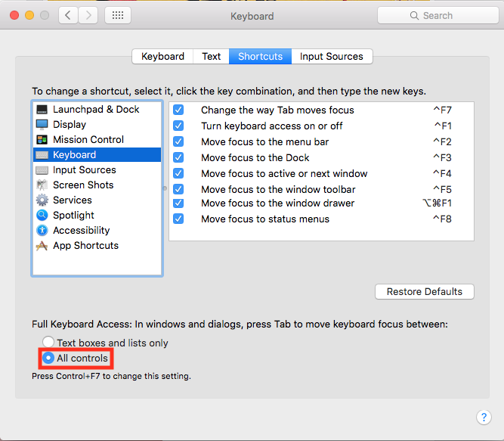Uncheck Change the way Tab moves focus
The height and width of the screenshot is (441, 504).
click(178, 110)
